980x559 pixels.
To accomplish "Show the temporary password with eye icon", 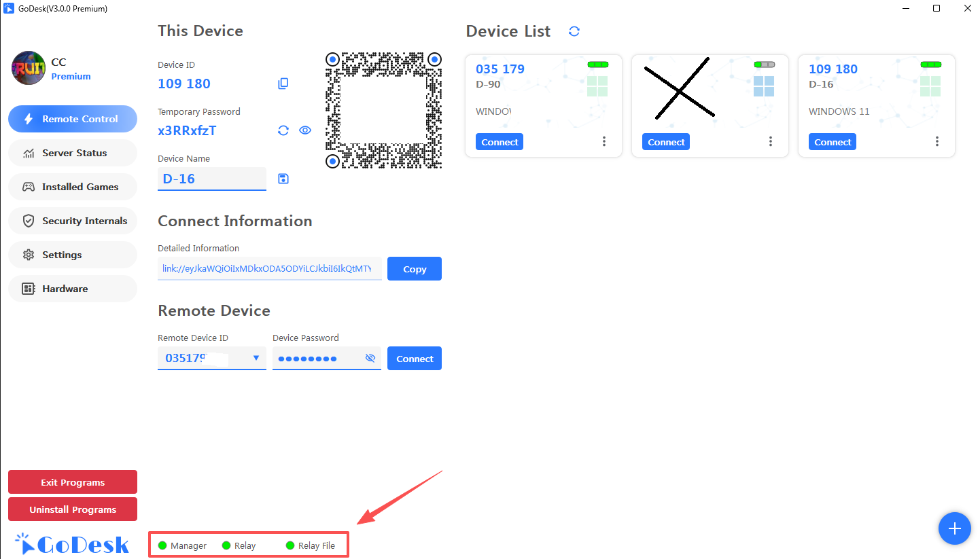I will pos(305,130).
